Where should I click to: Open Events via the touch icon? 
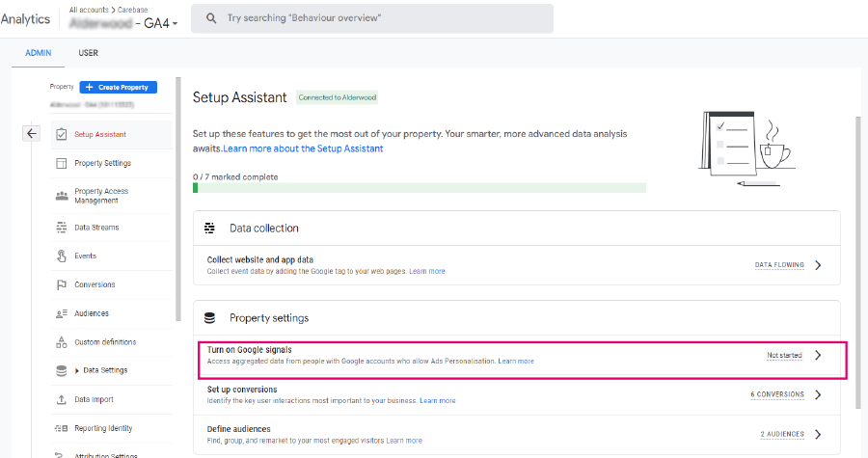pos(62,256)
